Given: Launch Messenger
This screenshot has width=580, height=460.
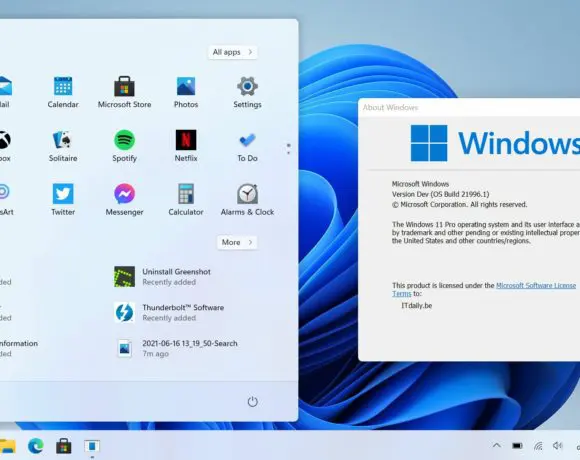Looking at the screenshot, I should 124,200.
